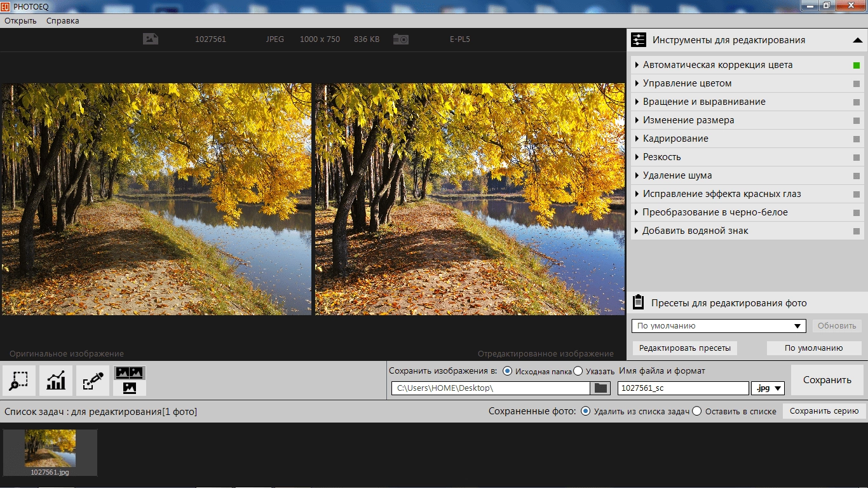Collapse the editing tools panel arrow

pos(857,40)
